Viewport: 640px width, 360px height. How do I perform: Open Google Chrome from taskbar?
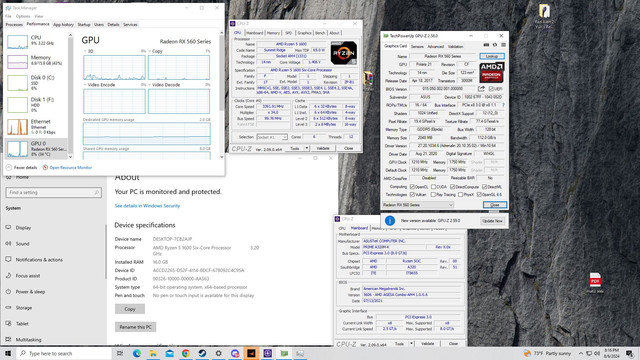(186, 353)
